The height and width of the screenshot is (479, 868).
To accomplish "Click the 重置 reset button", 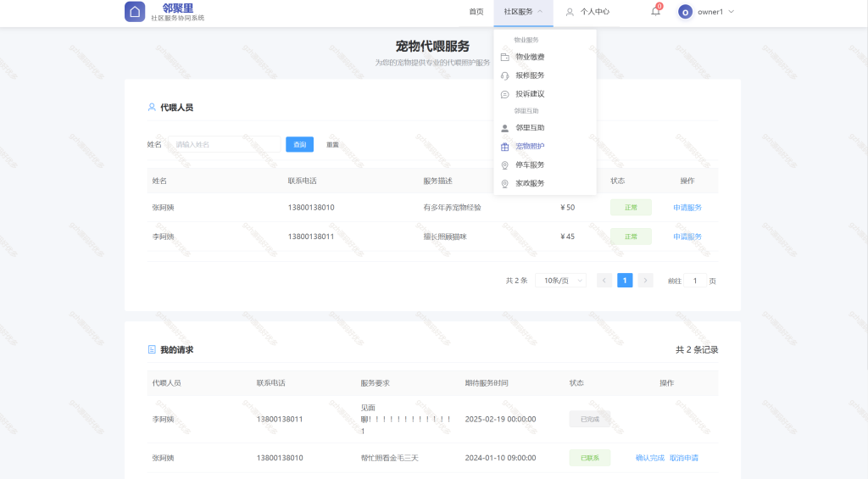I will tap(332, 144).
